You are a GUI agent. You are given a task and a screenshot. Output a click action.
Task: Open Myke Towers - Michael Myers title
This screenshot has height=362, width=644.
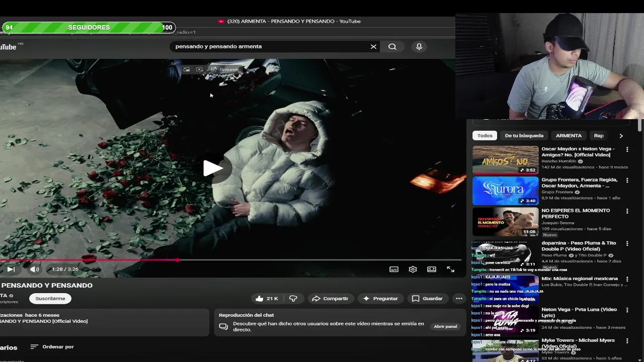pyautogui.click(x=578, y=343)
